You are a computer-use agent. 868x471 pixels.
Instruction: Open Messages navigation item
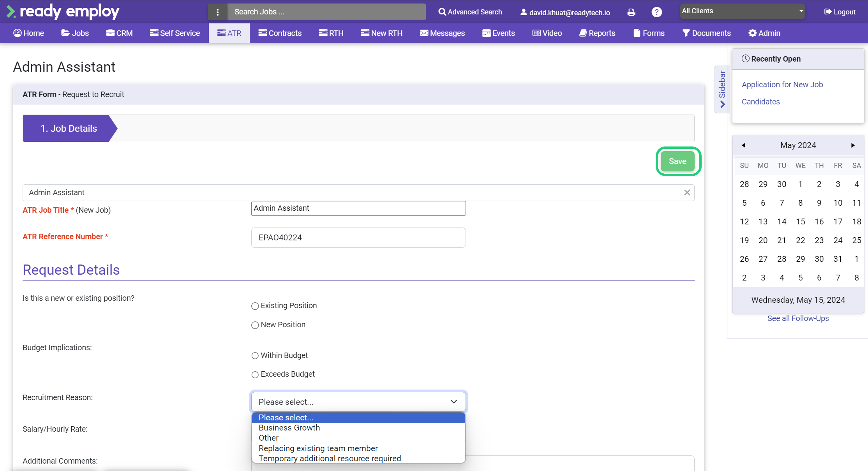tap(443, 33)
